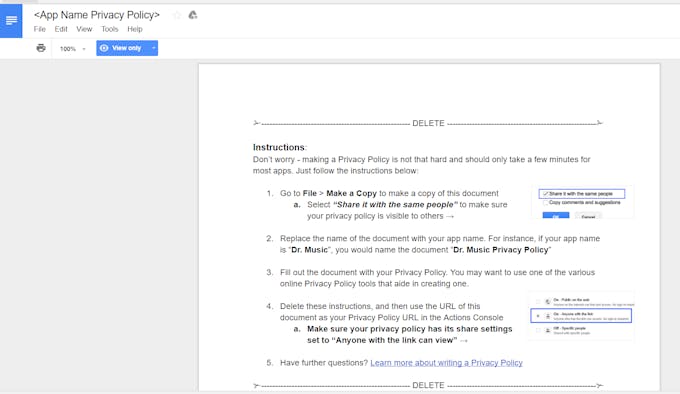Open Learn more about writing a Privacy Policy link

[446, 363]
